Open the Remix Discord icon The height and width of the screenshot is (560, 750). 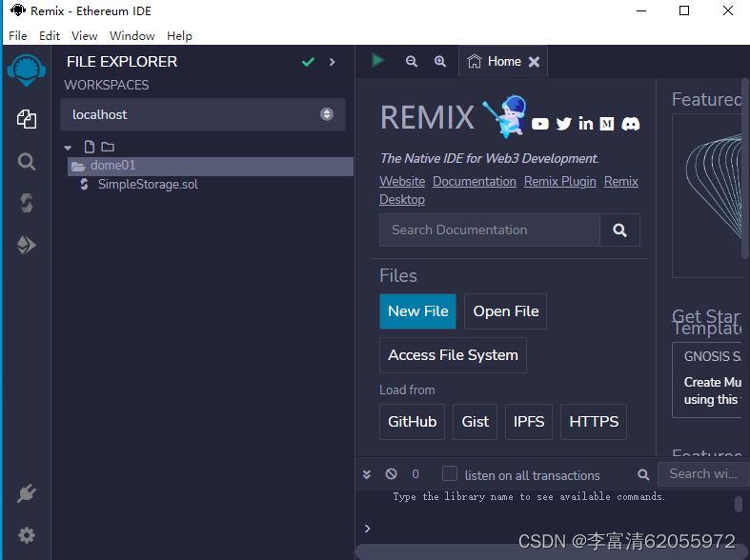point(631,124)
